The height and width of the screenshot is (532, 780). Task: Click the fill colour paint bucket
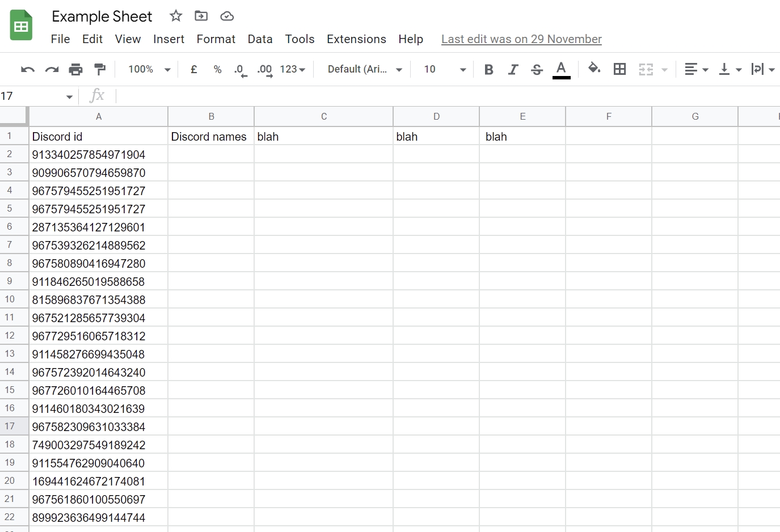[594, 69]
